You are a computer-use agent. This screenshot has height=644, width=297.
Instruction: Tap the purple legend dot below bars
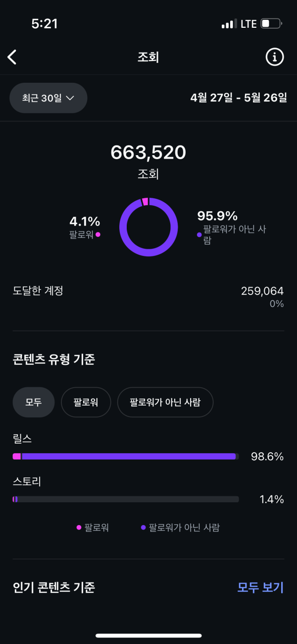coord(143,527)
